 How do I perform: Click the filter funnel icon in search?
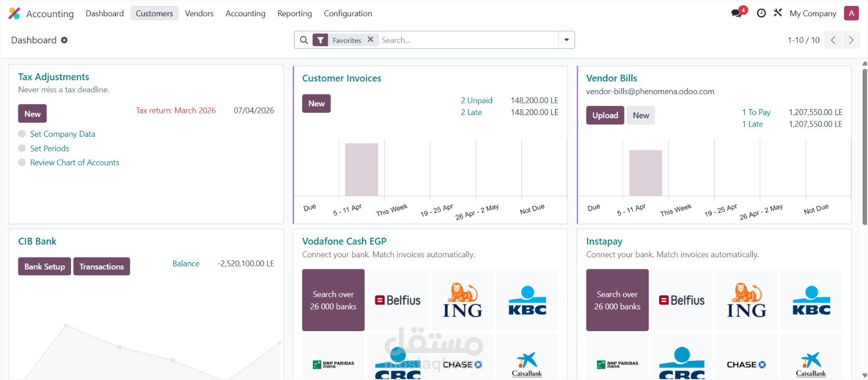(x=321, y=40)
